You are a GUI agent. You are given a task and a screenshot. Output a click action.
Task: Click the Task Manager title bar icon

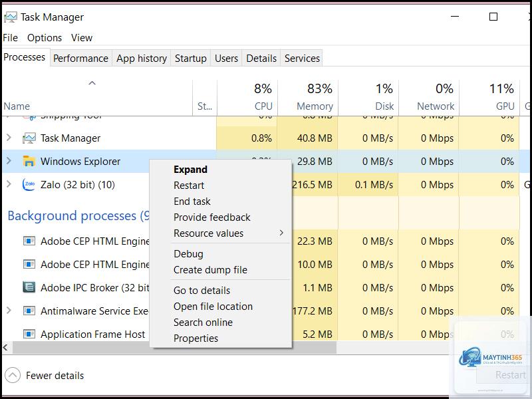pyautogui.click(x=10, y=17)
